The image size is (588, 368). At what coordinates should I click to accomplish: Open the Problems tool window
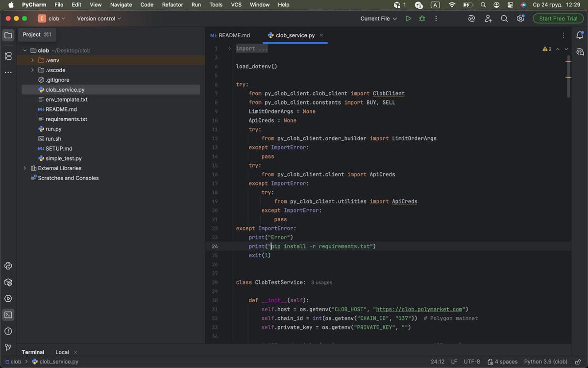[x=8, y=331]
